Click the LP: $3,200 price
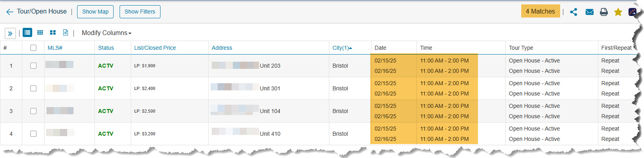 [x=145, y=134]
